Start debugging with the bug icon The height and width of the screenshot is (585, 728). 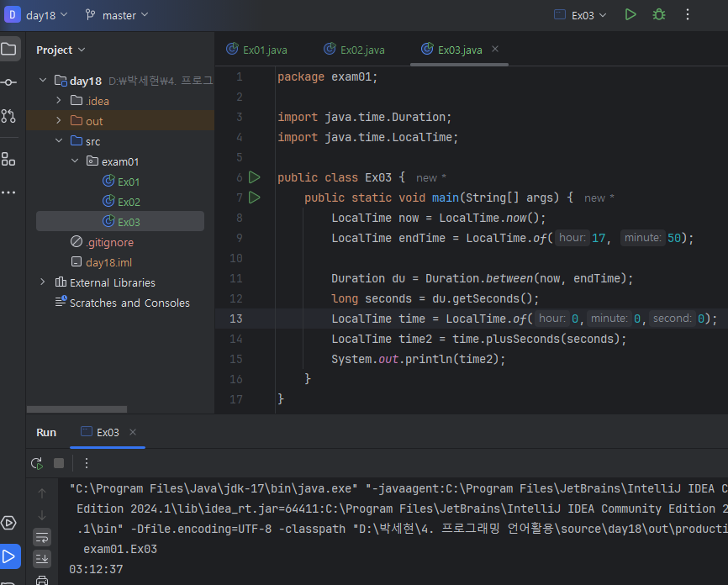(x=659, y=15)
